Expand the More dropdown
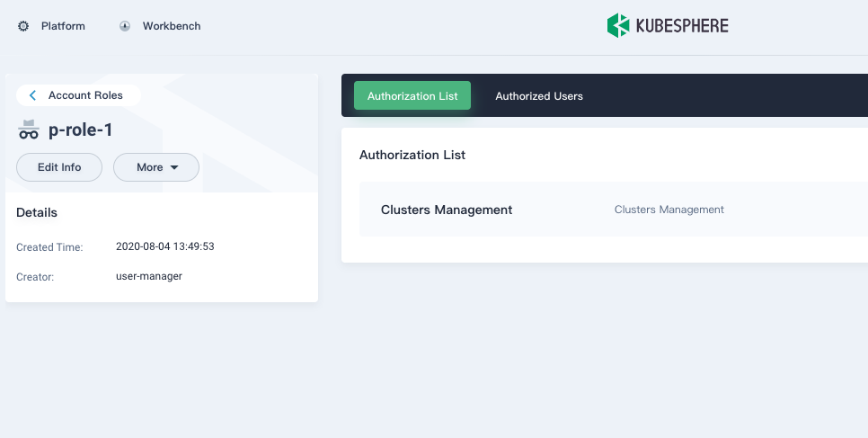Viewport: 868px width, 438px height. click(156, 167)
